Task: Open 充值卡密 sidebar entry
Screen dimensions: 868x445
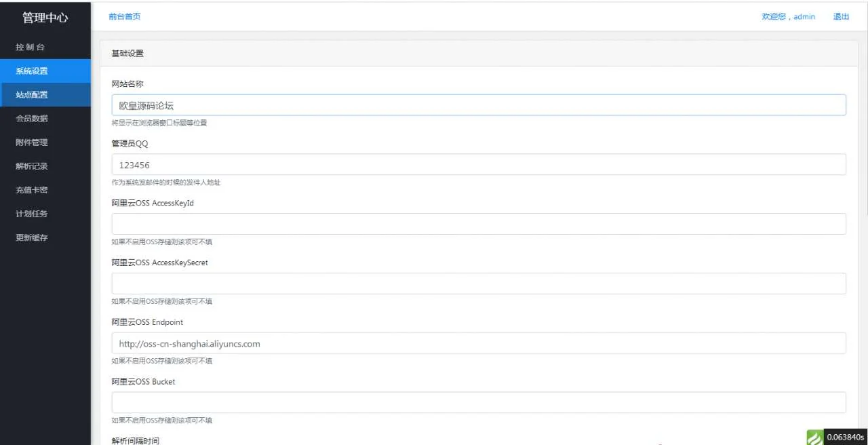Action: (32, 190)
